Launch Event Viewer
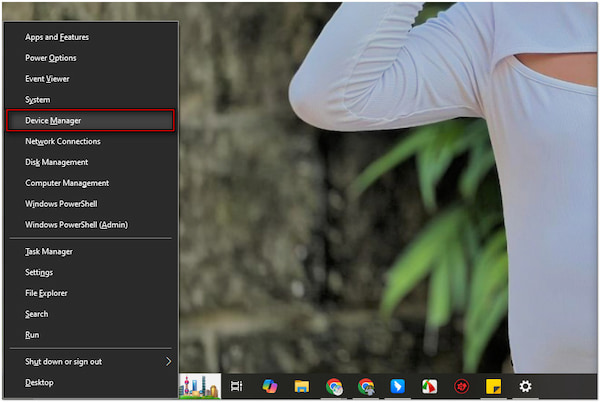600x402 pixels. coord(47,79)
